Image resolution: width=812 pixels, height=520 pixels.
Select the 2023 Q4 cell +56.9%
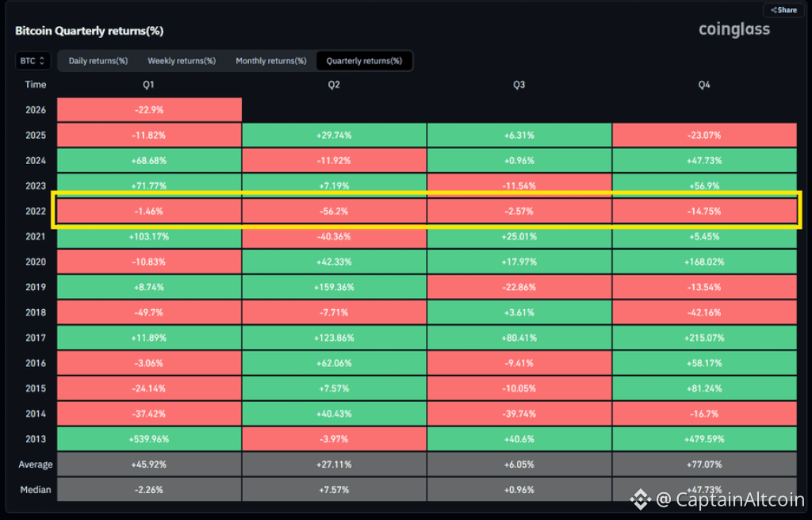tap(704, 185)
